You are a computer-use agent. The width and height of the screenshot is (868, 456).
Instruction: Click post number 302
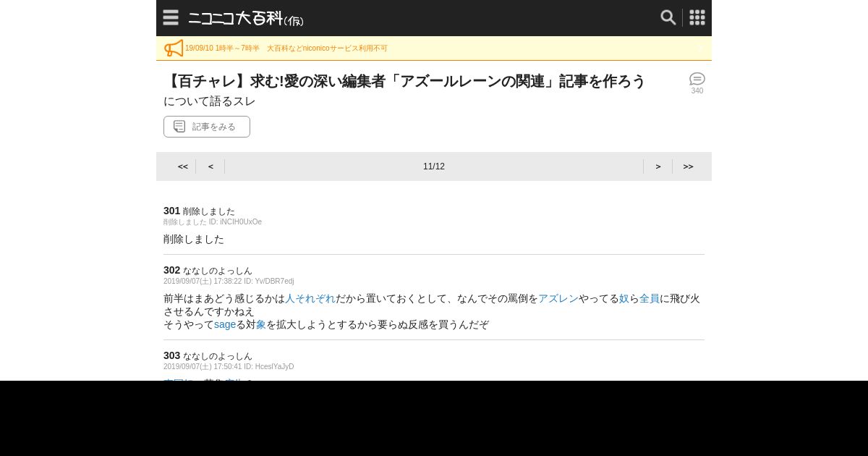171,270
